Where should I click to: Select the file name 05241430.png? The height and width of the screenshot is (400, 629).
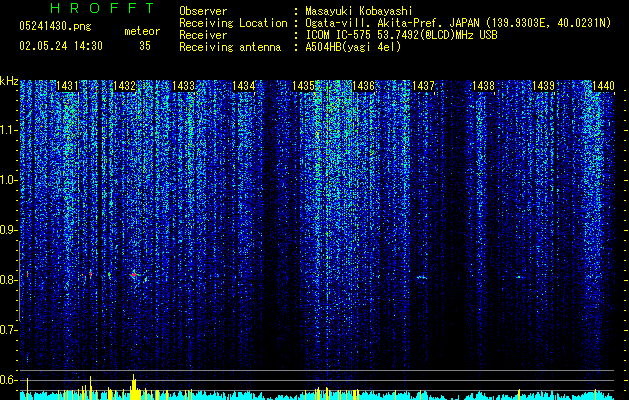pos(55,26)
